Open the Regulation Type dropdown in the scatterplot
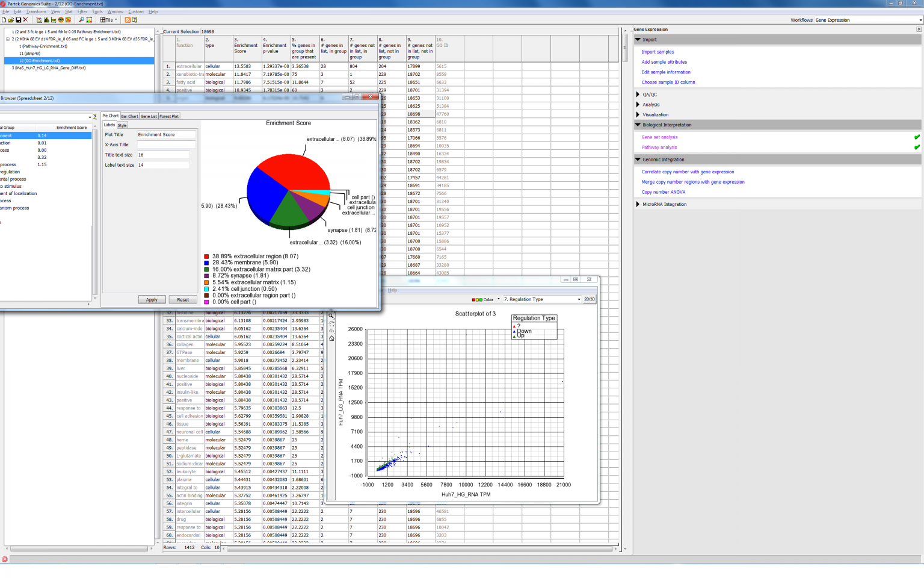The height and width of the screenshot is (578, 924). pos(541,299)
